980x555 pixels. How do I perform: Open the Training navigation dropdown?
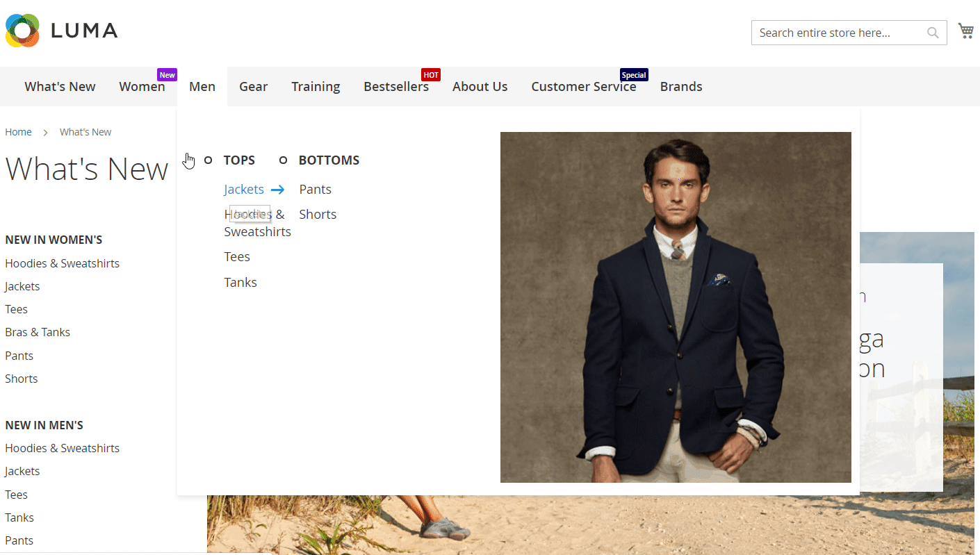[316, 87]
